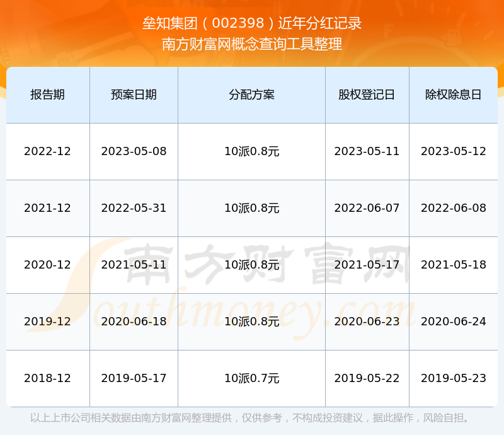Click the 2019-12 report period cell

pyautogui.click(x=48, y=321)
